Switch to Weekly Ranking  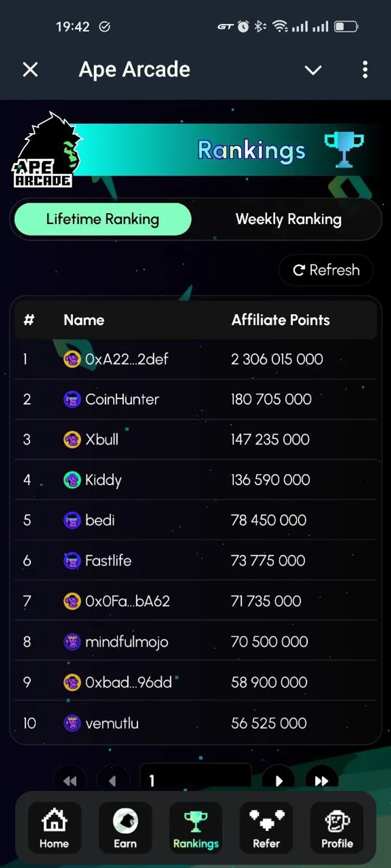pyautogui.click(x=288, y=219)
